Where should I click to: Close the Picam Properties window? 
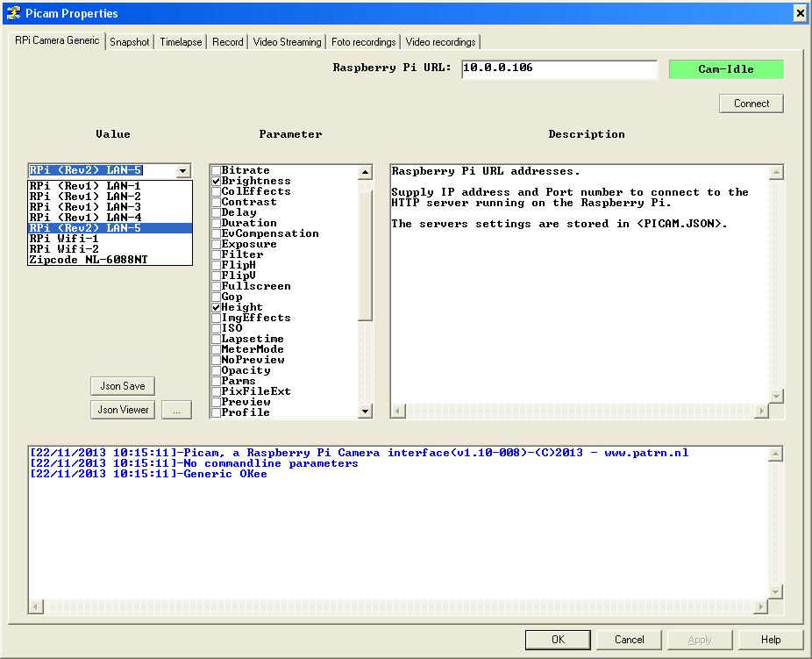[800, 13]
